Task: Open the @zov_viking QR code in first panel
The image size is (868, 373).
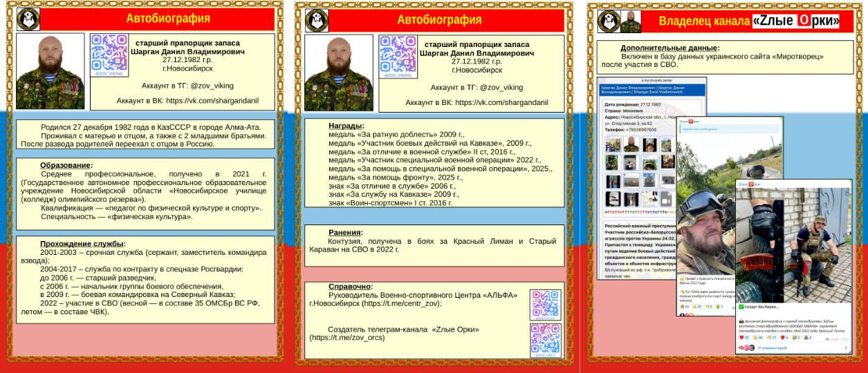Action: coord(109,52)
